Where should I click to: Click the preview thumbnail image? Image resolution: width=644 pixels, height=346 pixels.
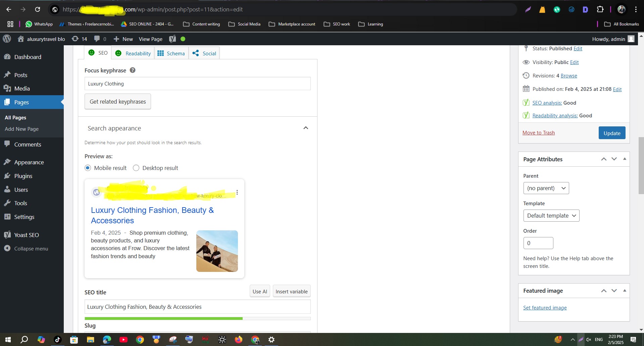tap(217, 251)
